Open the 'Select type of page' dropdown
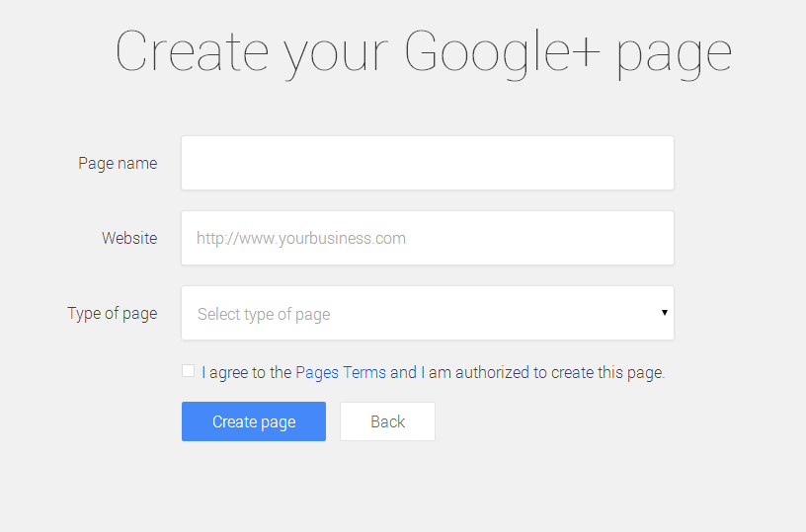Screen dimensions: 806x532 pyautogui.click(x=427, y=314)
